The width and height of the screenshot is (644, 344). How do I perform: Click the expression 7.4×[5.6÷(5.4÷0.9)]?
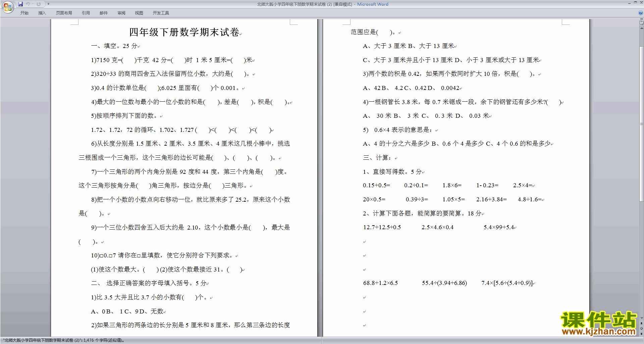pyautogui.click(x=507, y=283)
